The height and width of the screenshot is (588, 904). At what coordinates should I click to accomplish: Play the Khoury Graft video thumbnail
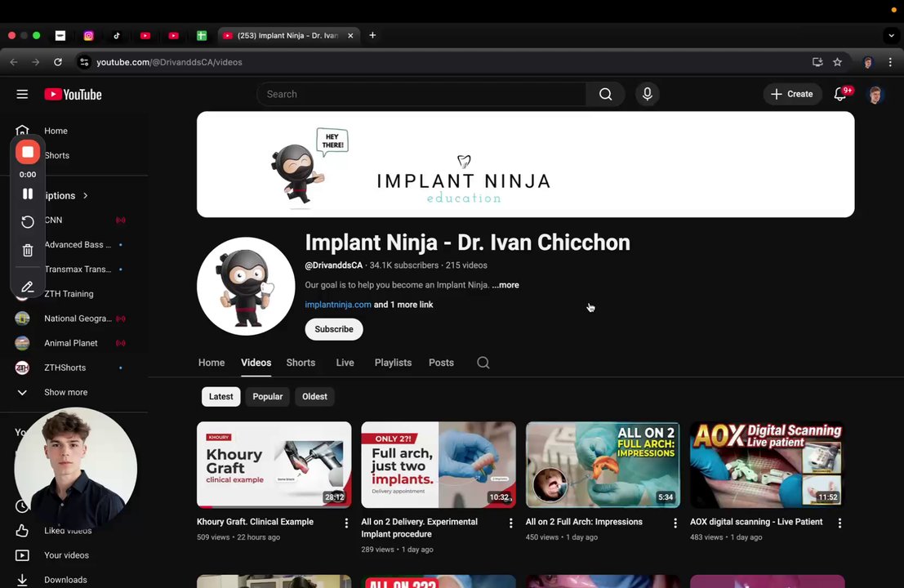click(x=274, y=465)
